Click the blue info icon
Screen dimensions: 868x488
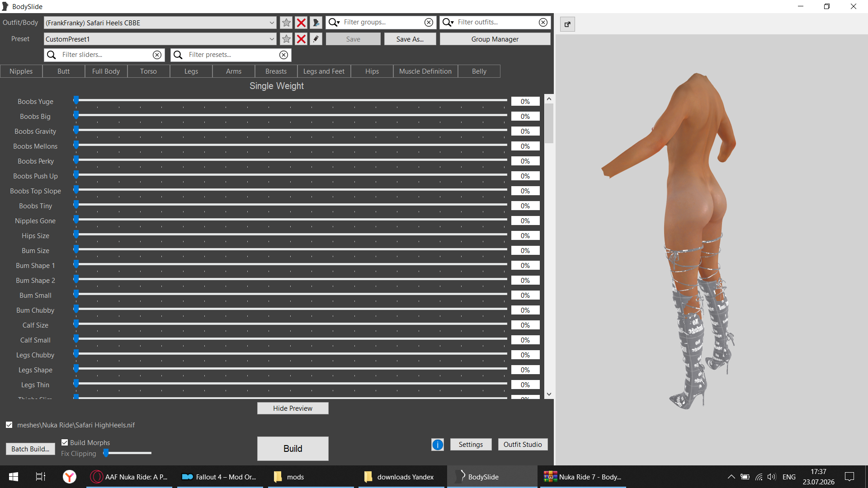click(438, 445)
